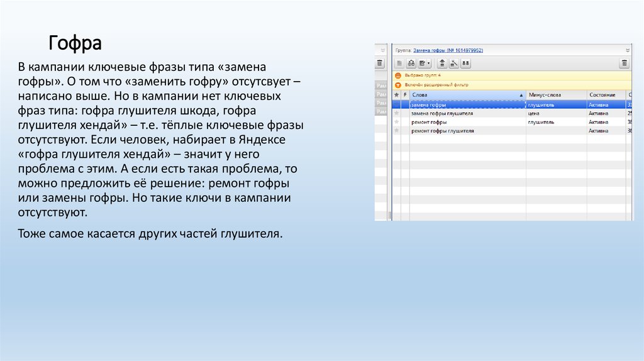Click minus-word cell цена
The image size is (644, 361).
[x=557, y=113]
